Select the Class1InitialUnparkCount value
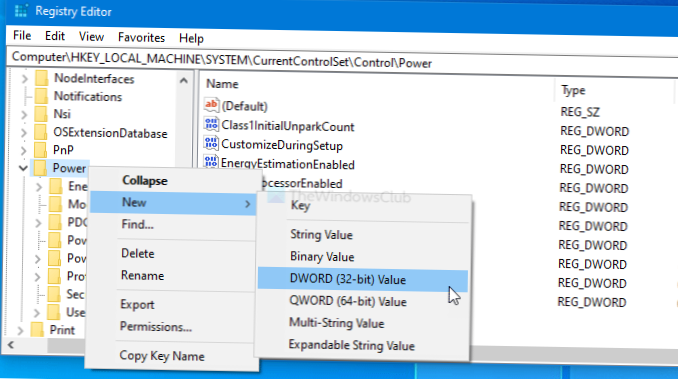This screenshot has height=379, width=678. point(288,126)
